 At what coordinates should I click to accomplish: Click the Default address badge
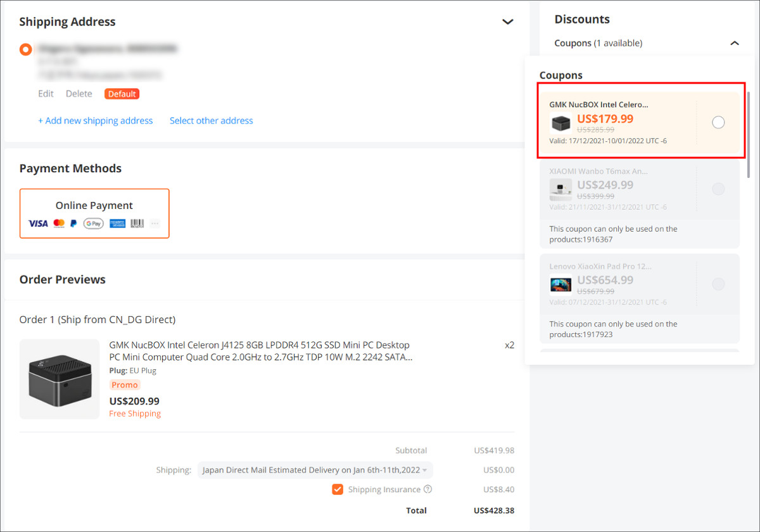click(x=122, y=94)
